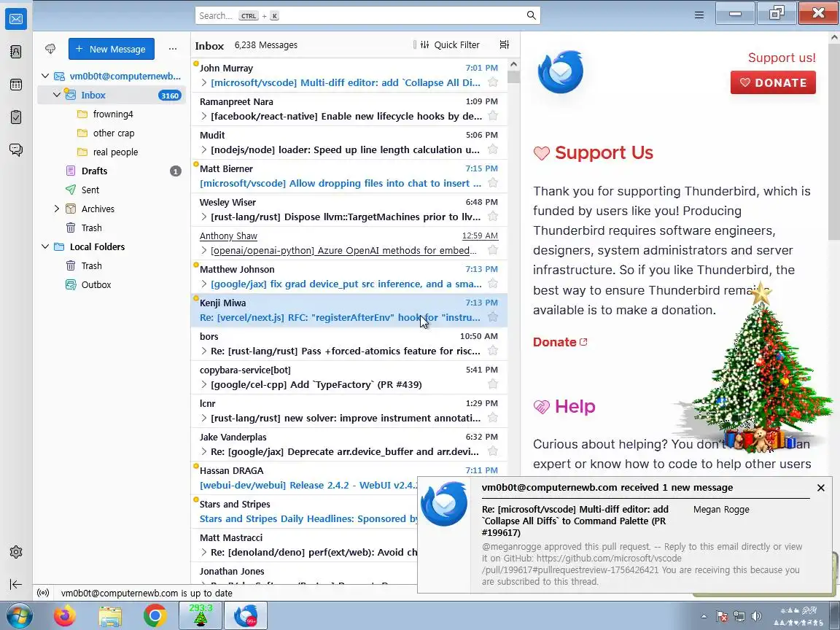This screenshot has width=840, height=630.
Task: Star the Mudit message
Action: point(493,149)
